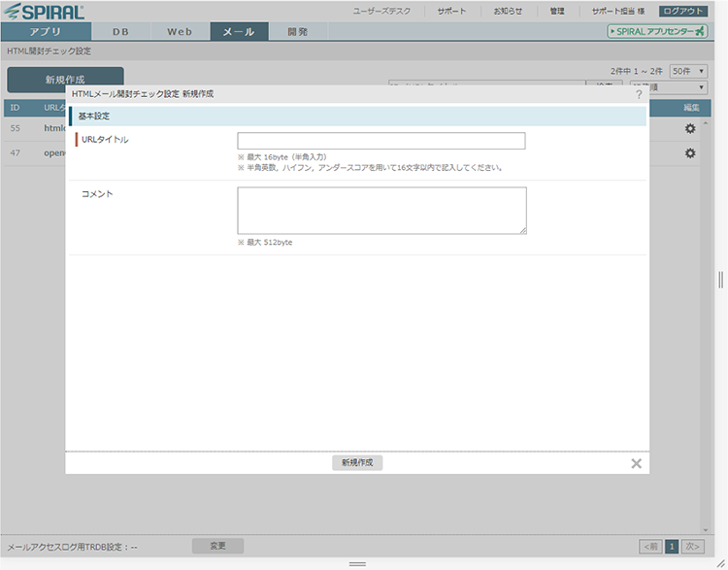Switch to the メール tab
Image resolution: width=728 pixels, height=570 pixels.
click(x=239, y=31)
